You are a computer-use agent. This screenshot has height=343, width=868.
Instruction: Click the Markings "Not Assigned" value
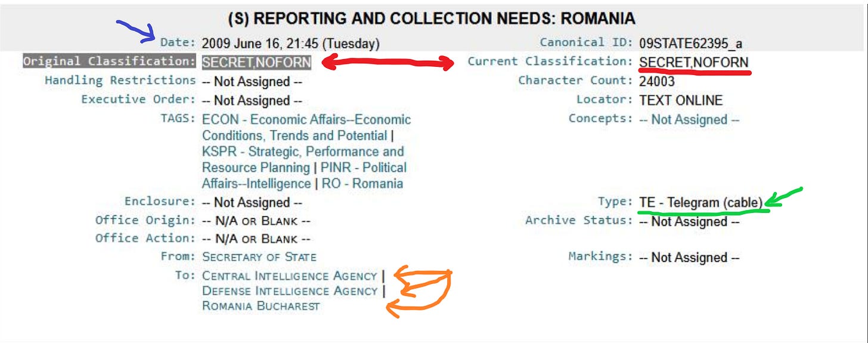click(689, 258)
